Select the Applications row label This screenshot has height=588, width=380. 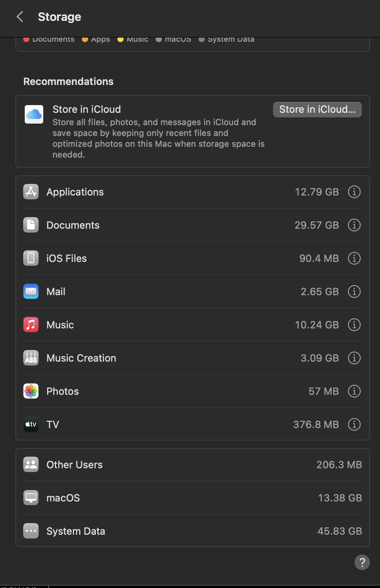click(x=75, y=192)
